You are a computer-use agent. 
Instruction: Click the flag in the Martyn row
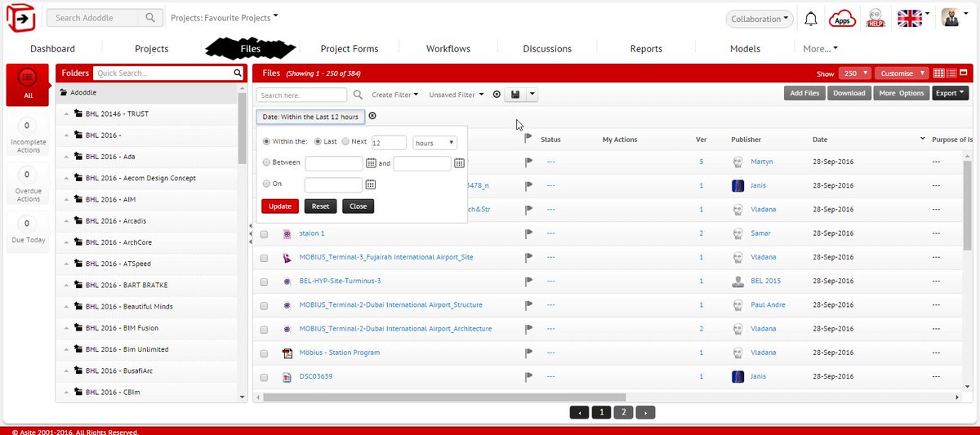(528, 162)
